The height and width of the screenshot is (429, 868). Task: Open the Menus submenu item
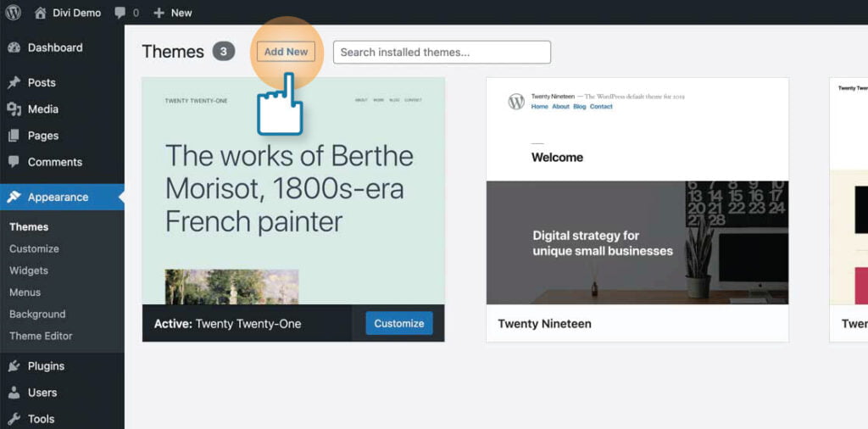pyautogui.click(x=25, y=292)
